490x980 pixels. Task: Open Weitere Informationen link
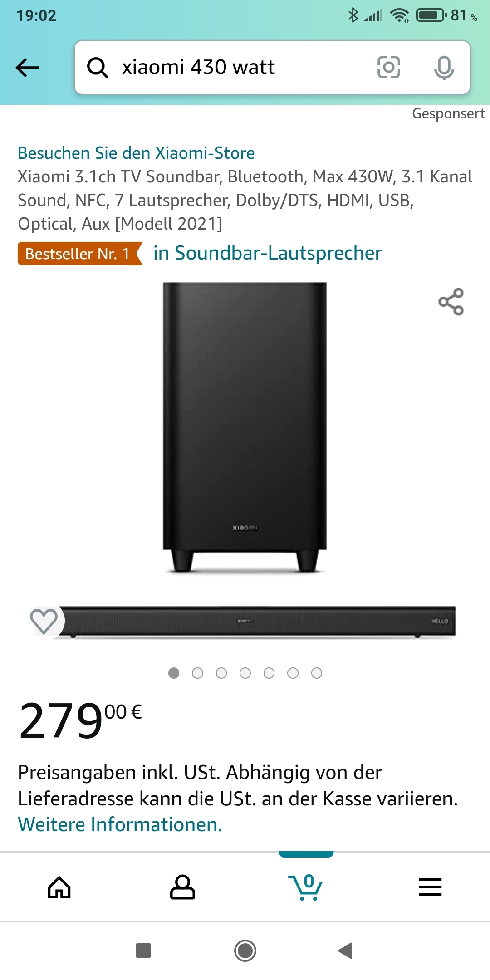(120, 824)
